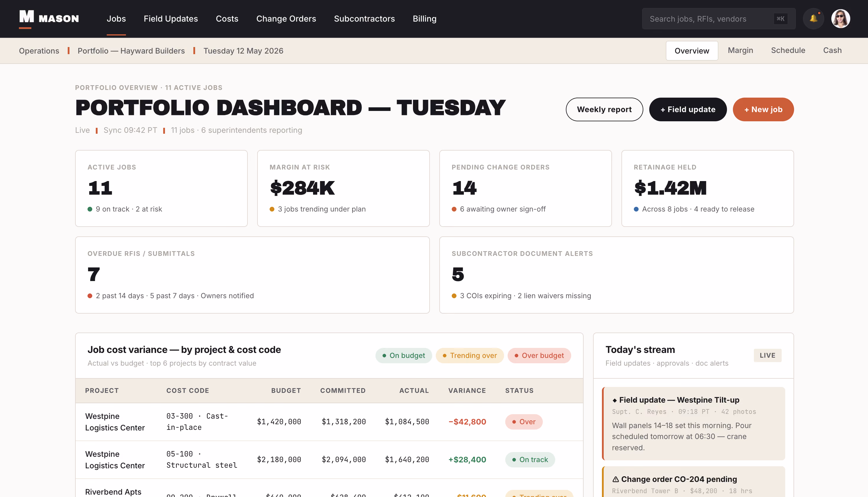Toggle the Over budget filter chip
The width and height of the screenshot is (868, 497).
539,355
